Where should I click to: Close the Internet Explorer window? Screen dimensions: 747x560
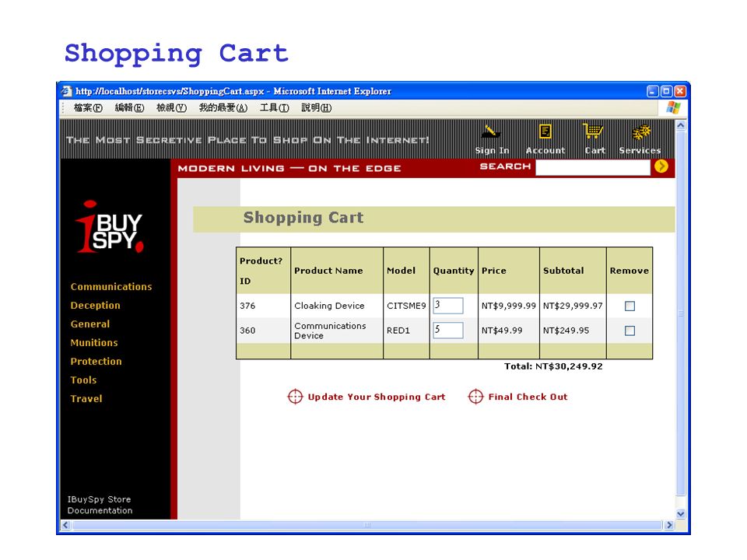click(680, 91)
